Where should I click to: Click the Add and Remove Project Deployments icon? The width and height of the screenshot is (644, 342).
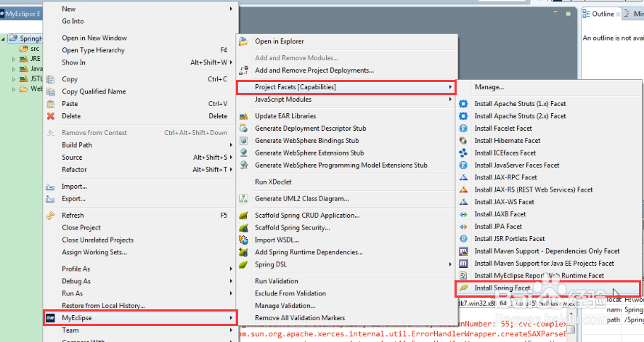tap(243, 70)
